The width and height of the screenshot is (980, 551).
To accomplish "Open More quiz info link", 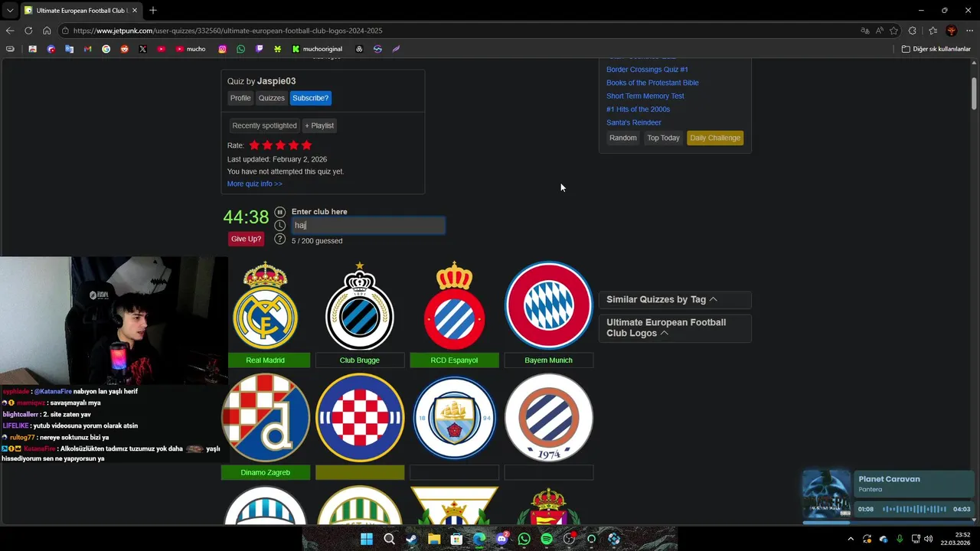I will (254, 184).
